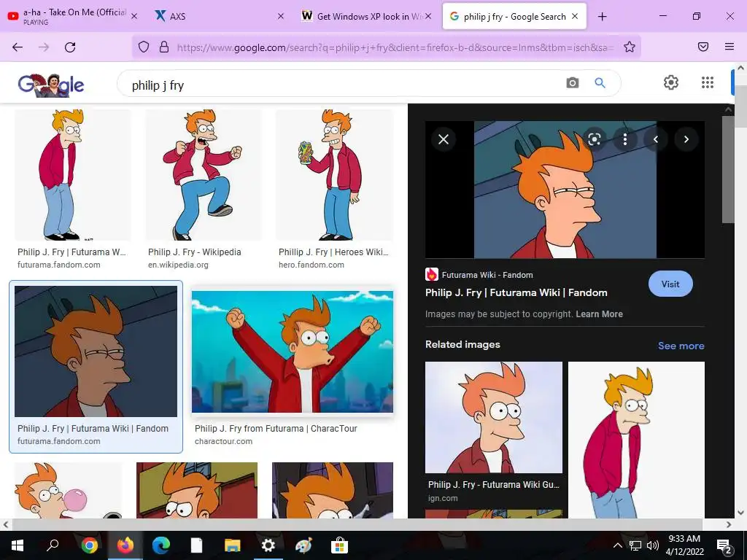Image resolution: width=747 pixels, height=560 pixels.
Task: Open the ign.com related image
Action: [x=494, y=418]
